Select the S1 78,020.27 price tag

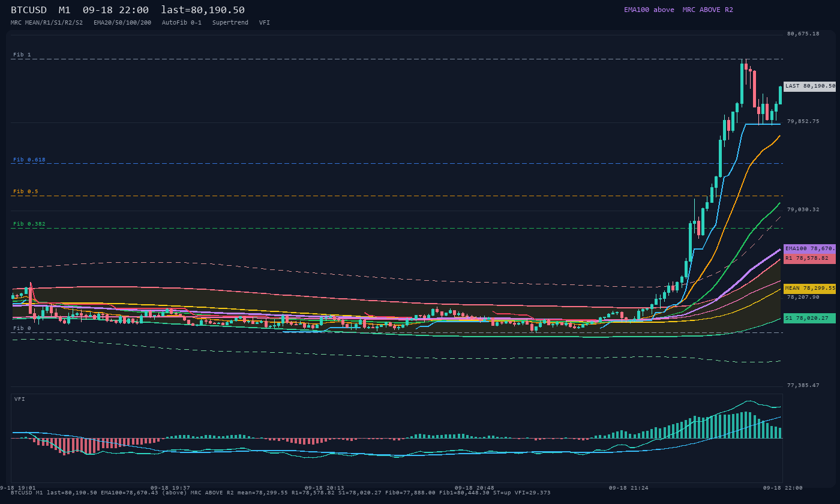pos(809,318)
